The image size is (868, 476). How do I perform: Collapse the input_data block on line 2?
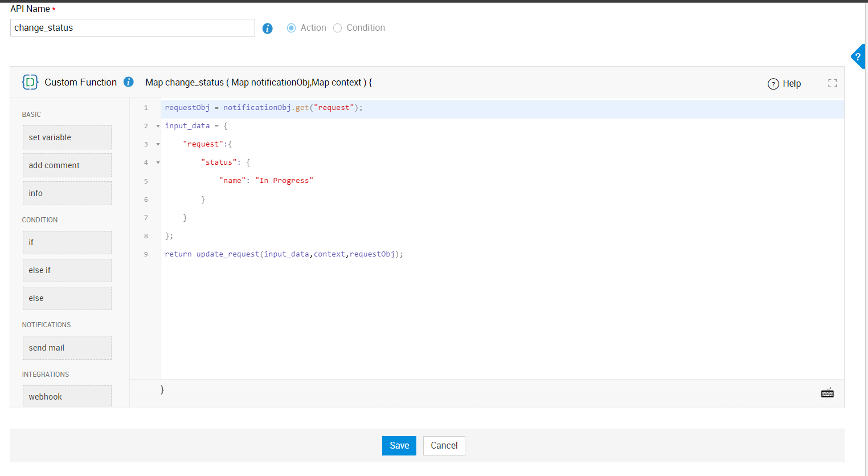coord(158,126)
